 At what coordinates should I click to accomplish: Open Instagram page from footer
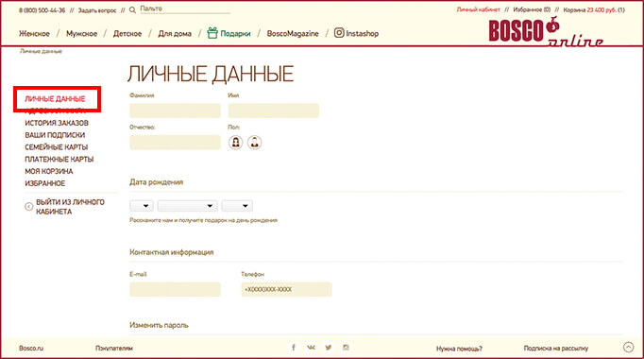pyautogui.click(x=346, y=348)
